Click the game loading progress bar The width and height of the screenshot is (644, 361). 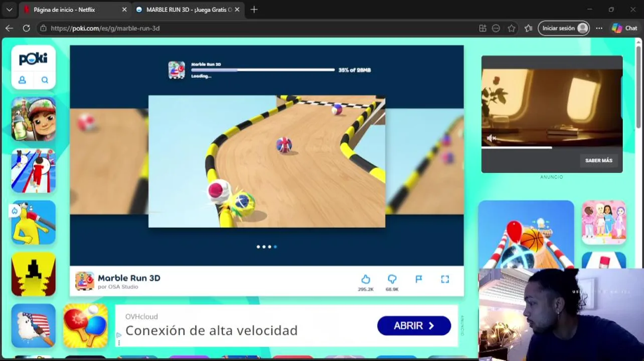tap(263, 70)
